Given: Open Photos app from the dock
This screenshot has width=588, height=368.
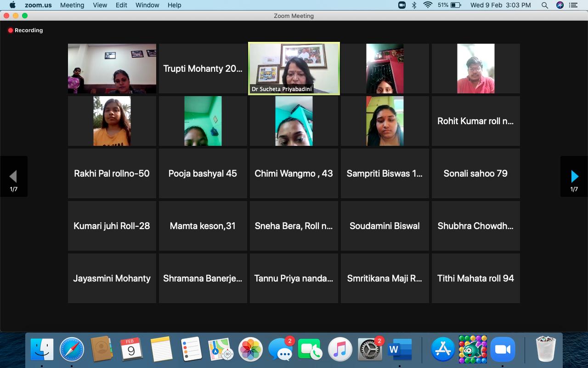Looking at the screenshot, I should click(x=250, y=350).
